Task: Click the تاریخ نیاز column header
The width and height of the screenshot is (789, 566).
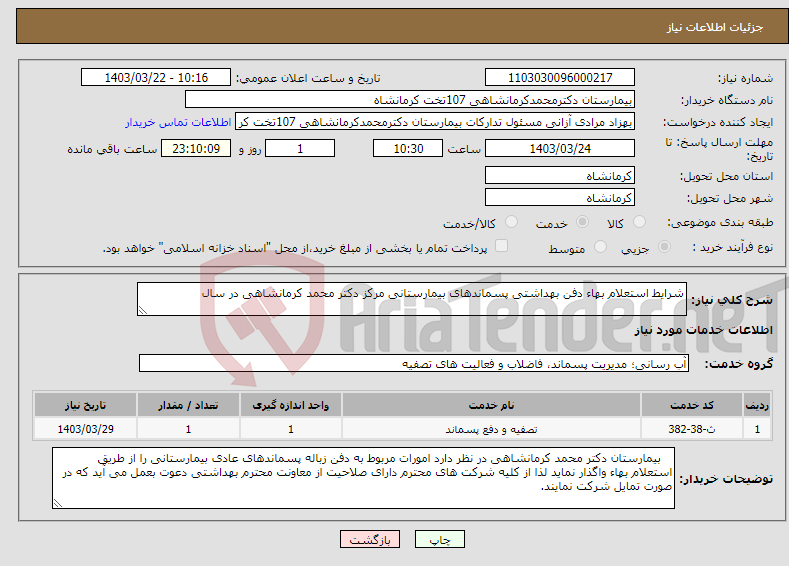Action: (86, 405)
